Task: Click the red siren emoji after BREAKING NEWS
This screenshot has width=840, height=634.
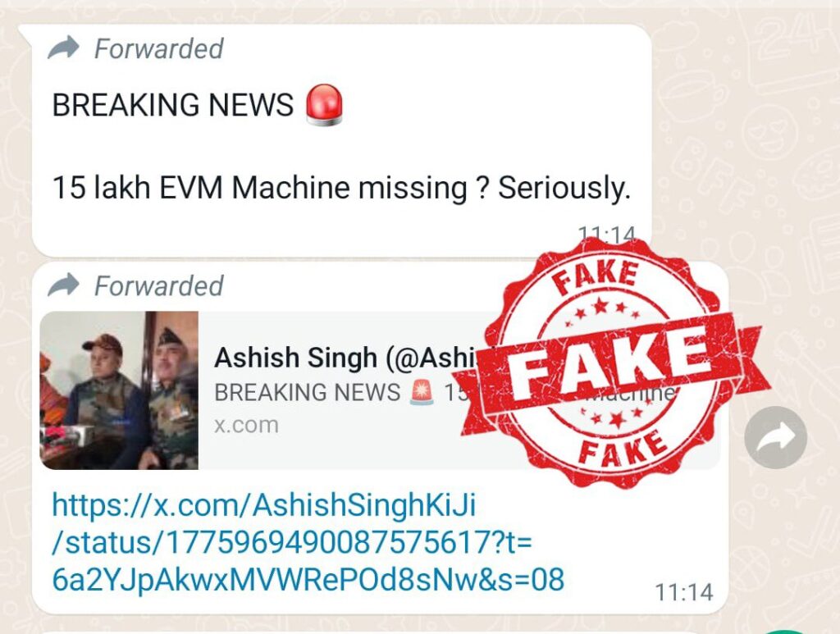Action: pos(324,105)
